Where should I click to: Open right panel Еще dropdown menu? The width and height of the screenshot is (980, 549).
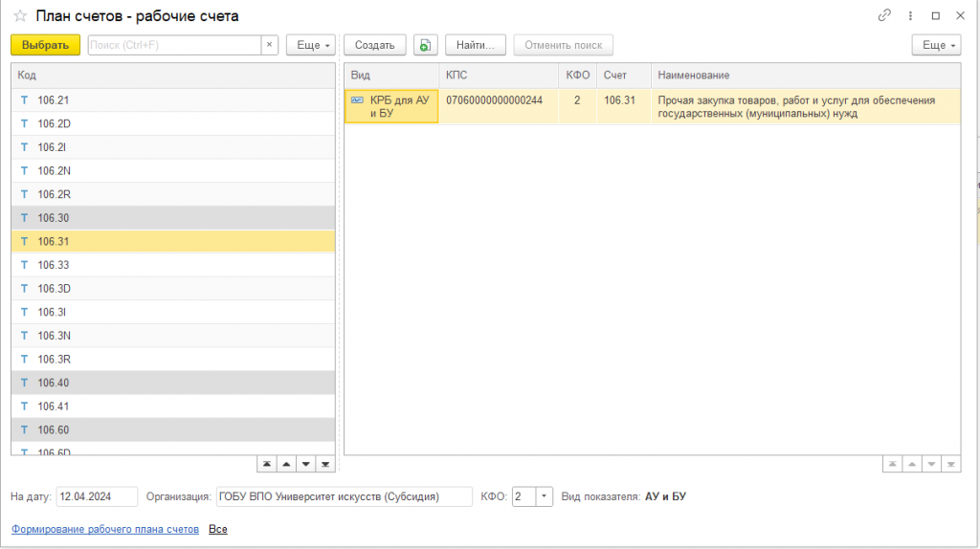[x=936, y=45]
